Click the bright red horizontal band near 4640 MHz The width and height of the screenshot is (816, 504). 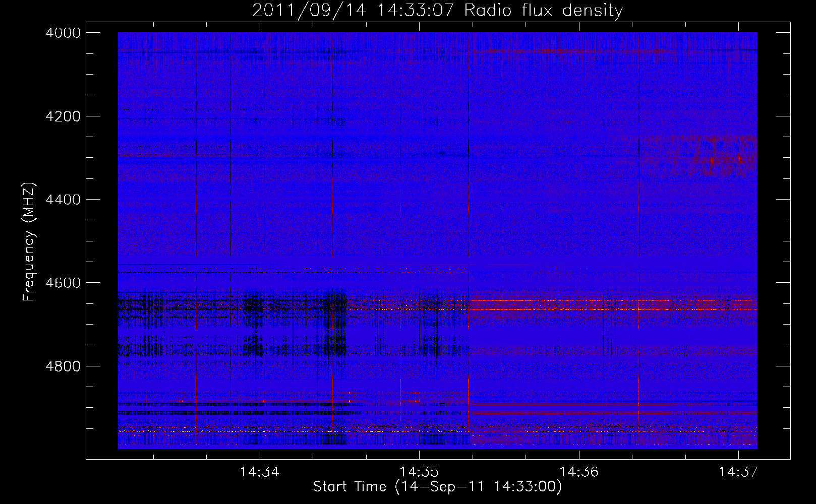[613, 301]
